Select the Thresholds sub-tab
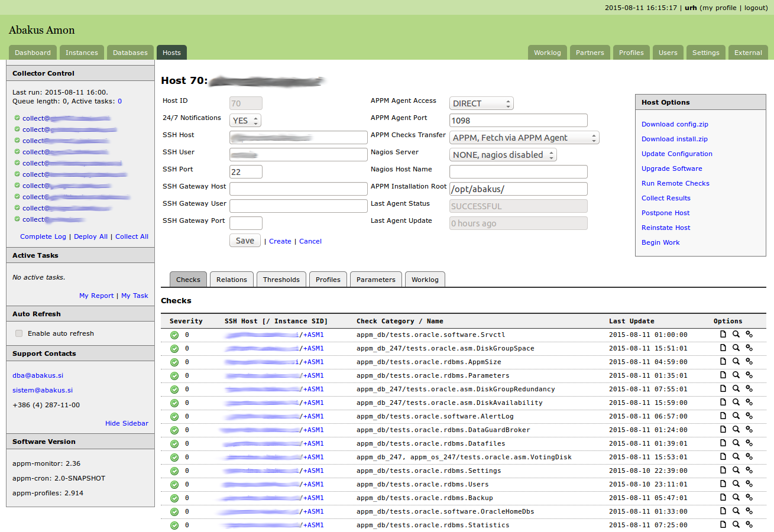This screenshot has width=774, height=532. (281, 280)
